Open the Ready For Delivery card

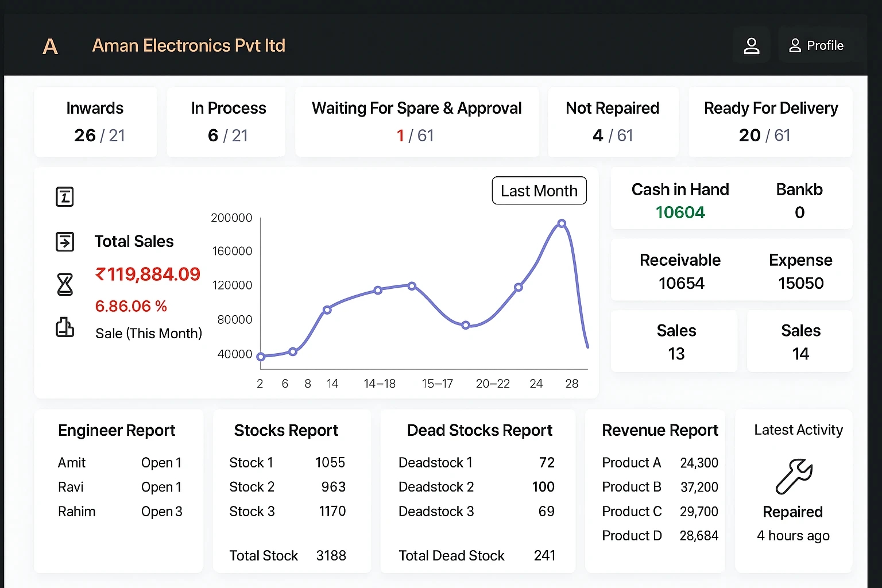(x=770, y=122)
